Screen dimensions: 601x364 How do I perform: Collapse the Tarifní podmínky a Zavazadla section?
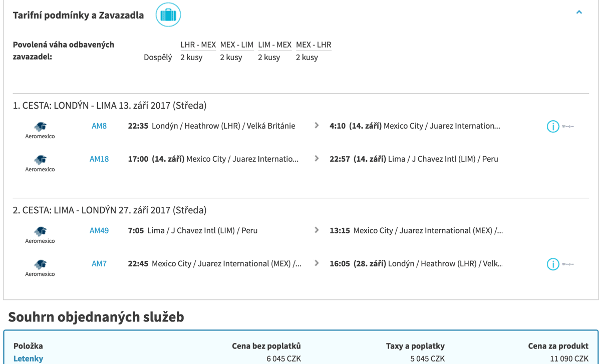[579, 12]
